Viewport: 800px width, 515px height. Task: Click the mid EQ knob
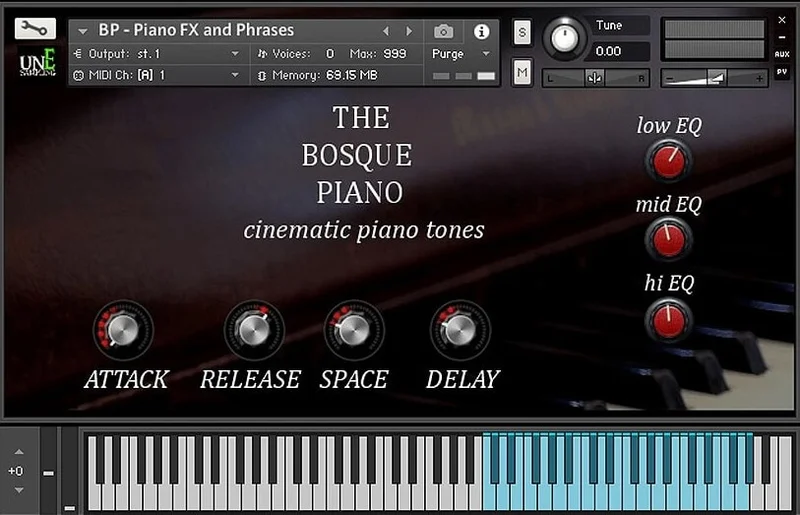(x=668, y=239)
